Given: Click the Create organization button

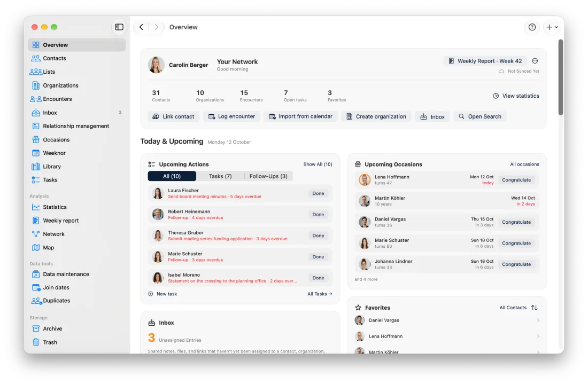Looking at the screenshot, I should coord(376,116).
